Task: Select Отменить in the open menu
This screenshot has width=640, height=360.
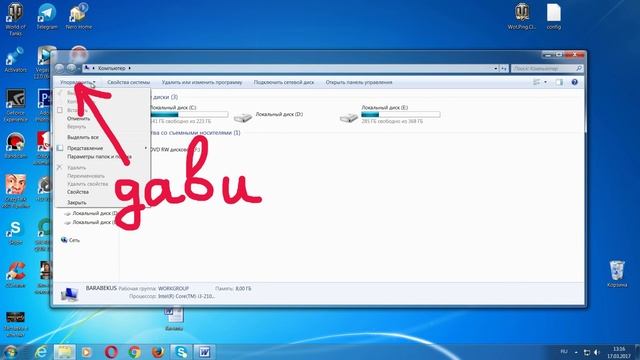Action: tap(78, 119)
